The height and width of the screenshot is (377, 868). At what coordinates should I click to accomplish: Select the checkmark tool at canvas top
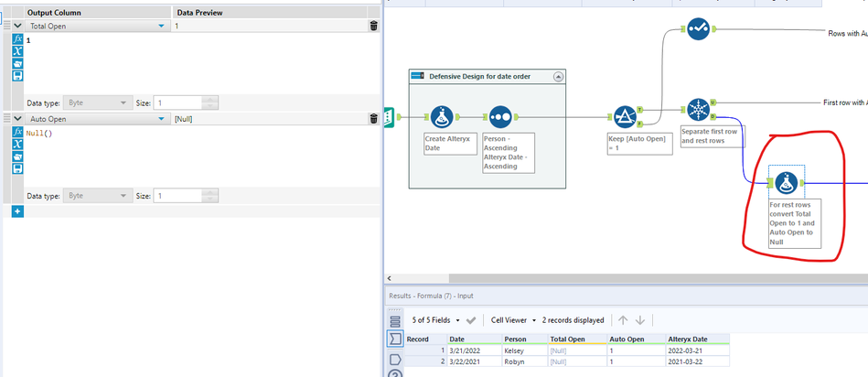pos(698,28)
